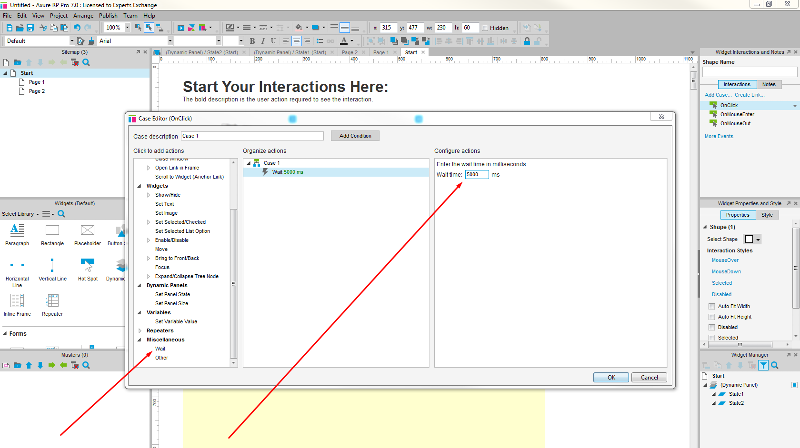Enable the Auto Fit Width checkbox
This screenshot has width=800, height=448.
[711, 306]
